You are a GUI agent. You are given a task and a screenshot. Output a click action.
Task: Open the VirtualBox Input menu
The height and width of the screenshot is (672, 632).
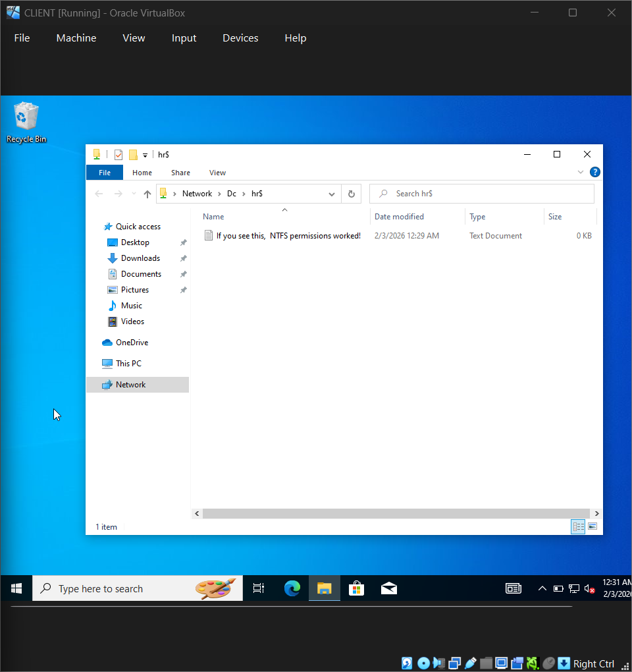(x=184, y=38)
